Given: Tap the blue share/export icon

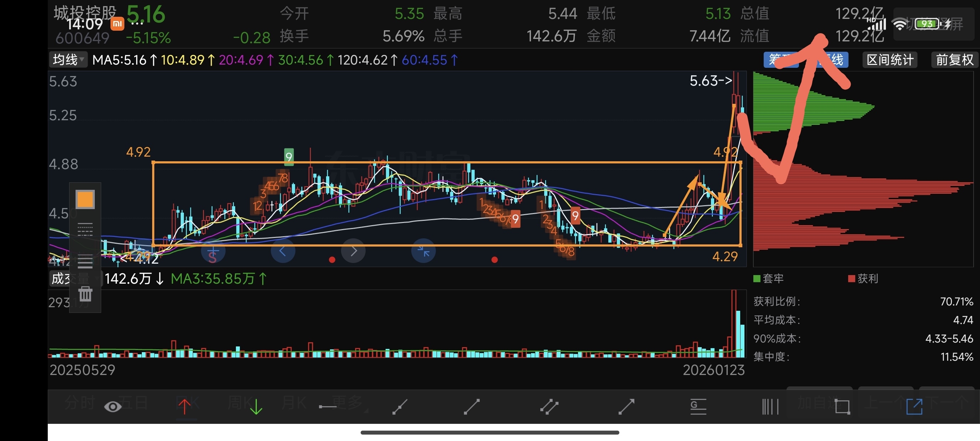Looking at the screenshot, I should click(914, 407).
